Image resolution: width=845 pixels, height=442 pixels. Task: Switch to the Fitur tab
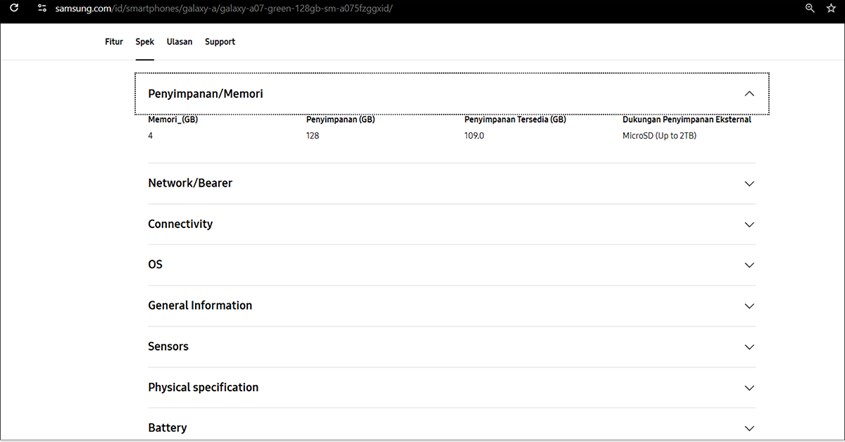[114, 42]
